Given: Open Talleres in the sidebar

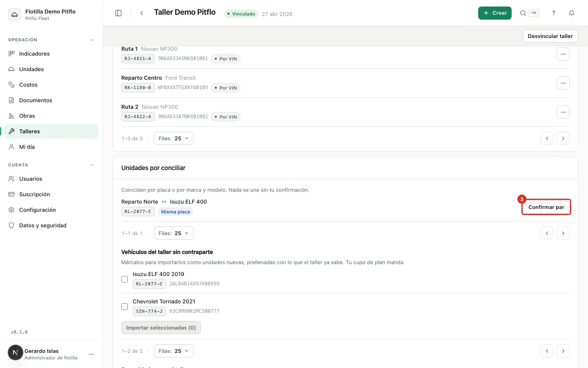Looking at the screenshot, I should [51, 131].
